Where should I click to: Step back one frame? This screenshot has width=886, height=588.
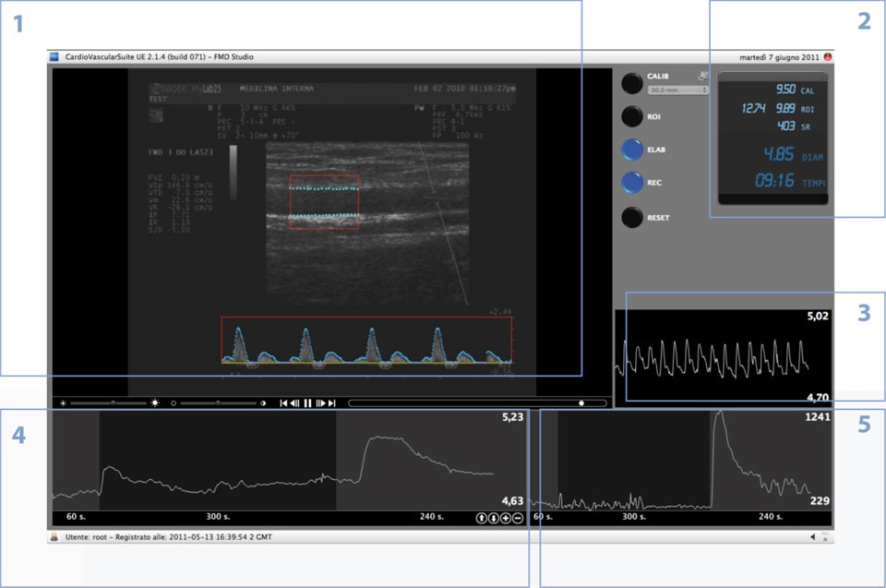click(295, 403)
